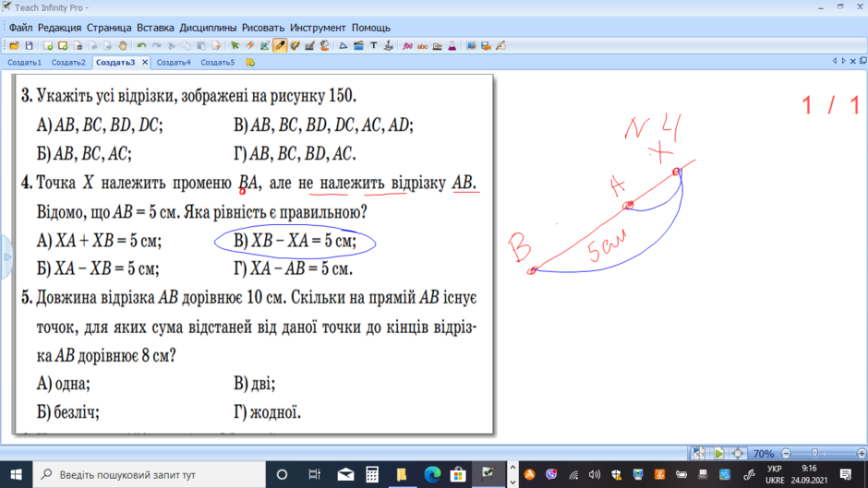The width and height of the screenshot is (868, 488).
Task: Open the f(x) formula tool
Action: 407,46
